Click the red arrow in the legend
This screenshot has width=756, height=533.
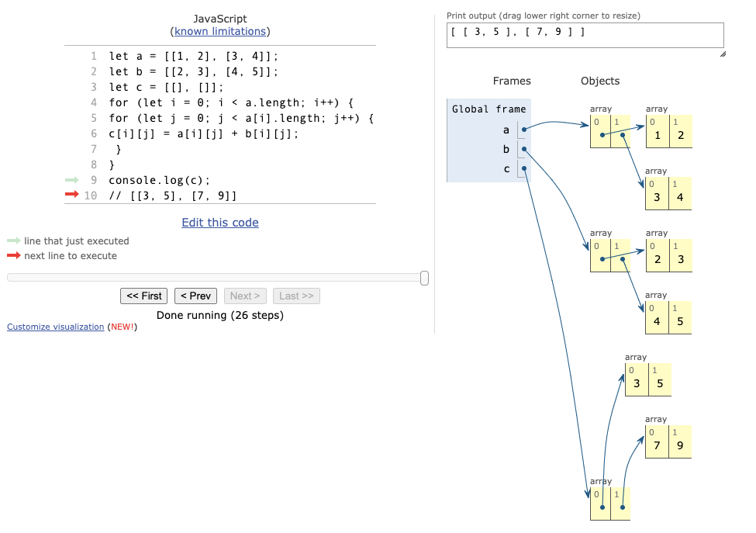(x=14, y=255)
